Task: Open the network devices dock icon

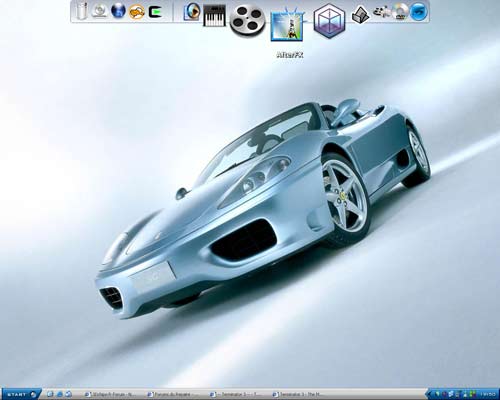Action: pos(382,12)
